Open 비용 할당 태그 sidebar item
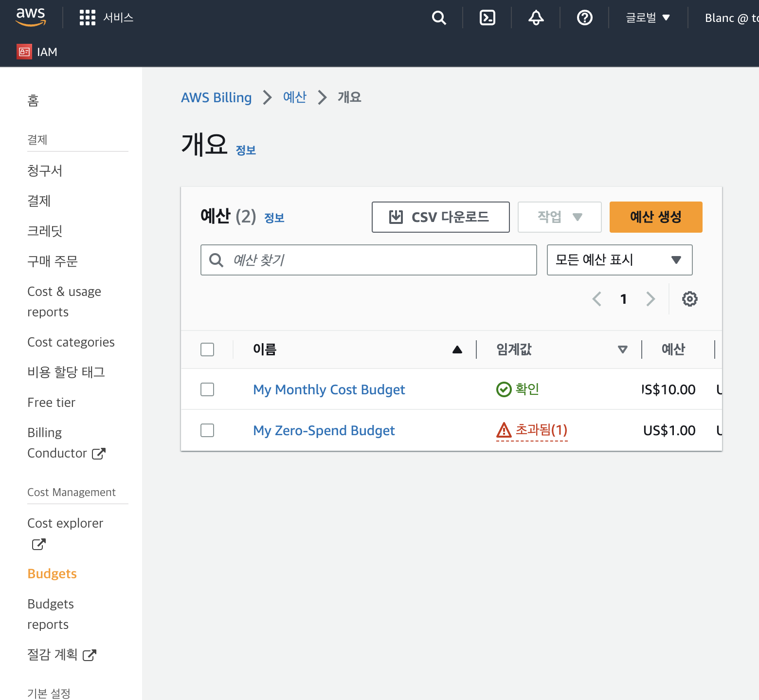 (66, 372)
